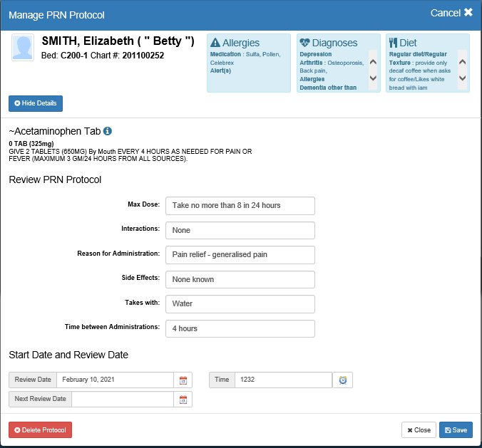This screenshot has height=448, width=482.
Task: Click the patient avatar photo placeholder
Action: [x=24, y=48]
